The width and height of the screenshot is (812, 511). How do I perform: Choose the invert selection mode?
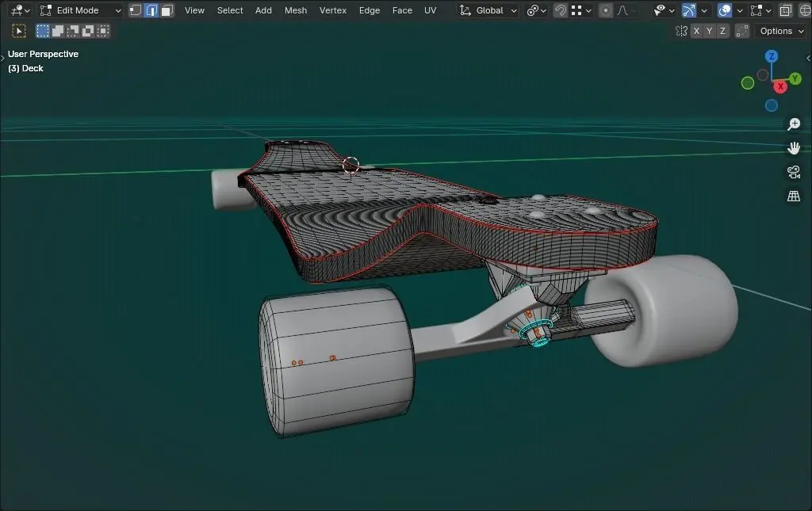click(x=88, y=31)
